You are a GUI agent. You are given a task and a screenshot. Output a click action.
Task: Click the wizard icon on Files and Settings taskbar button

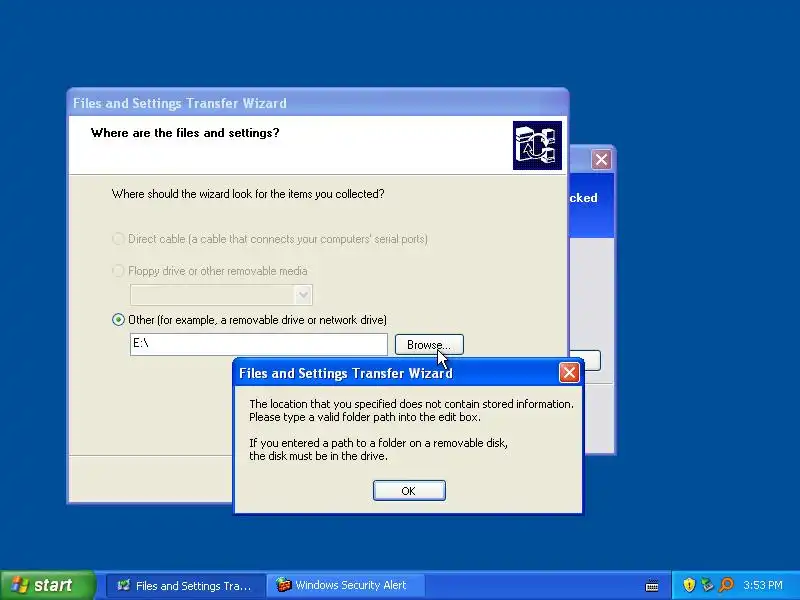[124, 585]
